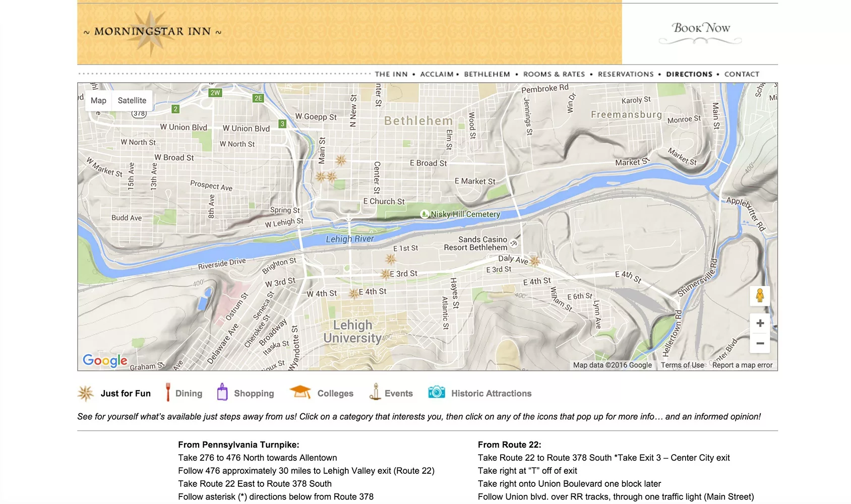Open Google Maps Terms of Use
The width and height of the screenshot is (851, 504).
pos(682,365)
